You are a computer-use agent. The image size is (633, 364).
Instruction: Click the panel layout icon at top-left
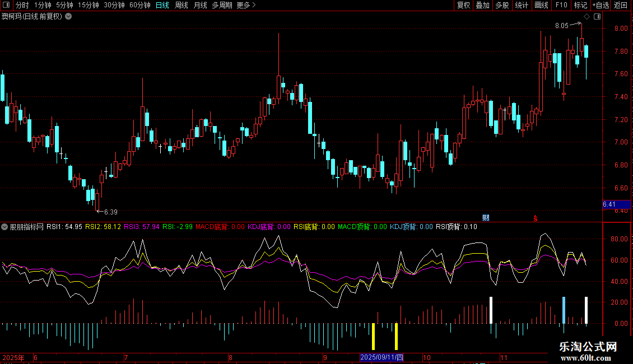7,5
